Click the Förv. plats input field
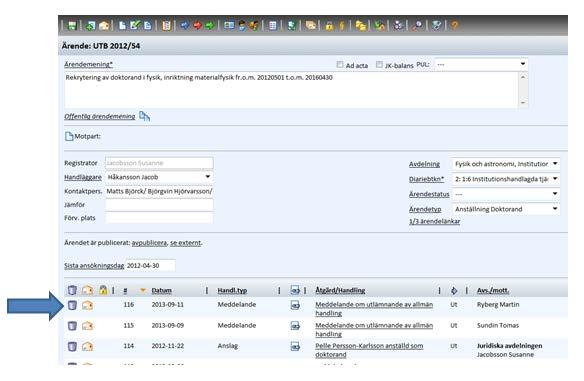 [159, 218]
